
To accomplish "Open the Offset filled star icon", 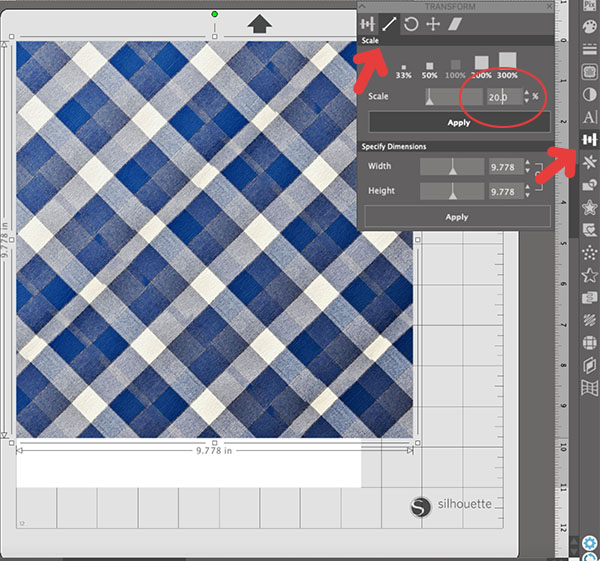I will (589, 207).
